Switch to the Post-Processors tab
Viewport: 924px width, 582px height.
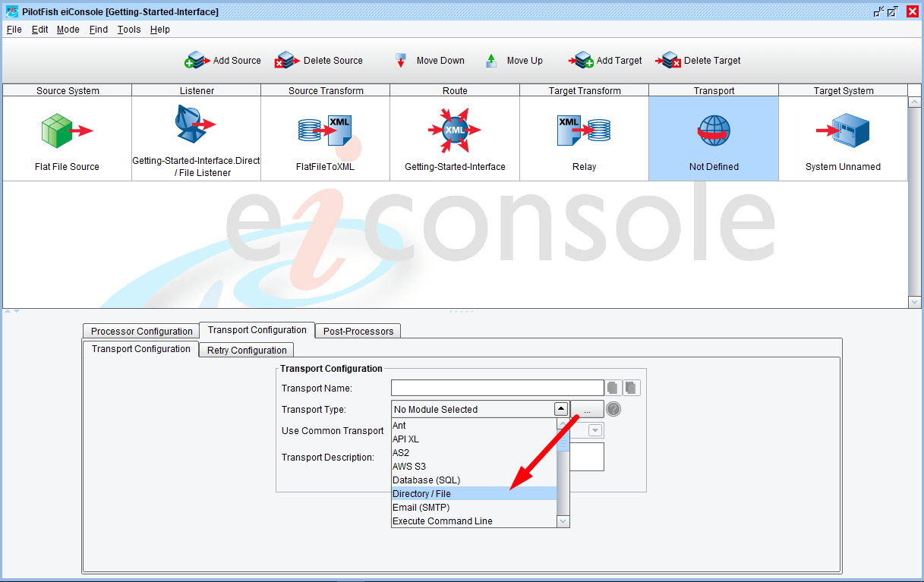point(358,332)
